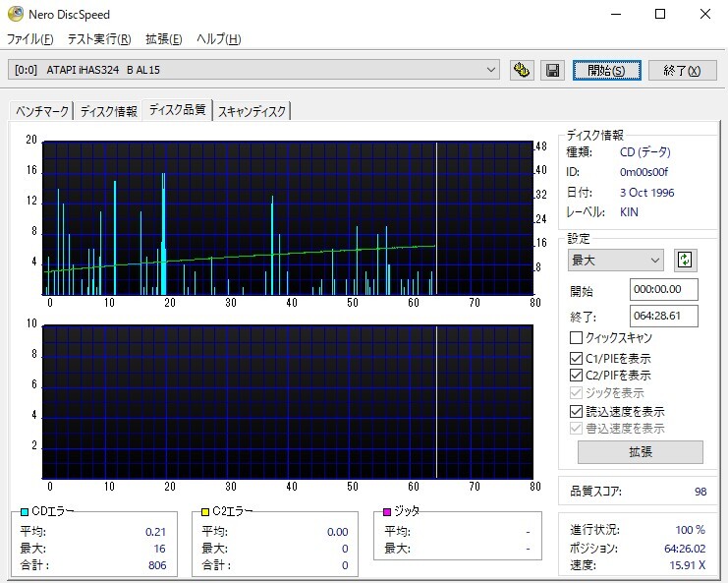Click the 品質スコア value 98

click(700, 492)
